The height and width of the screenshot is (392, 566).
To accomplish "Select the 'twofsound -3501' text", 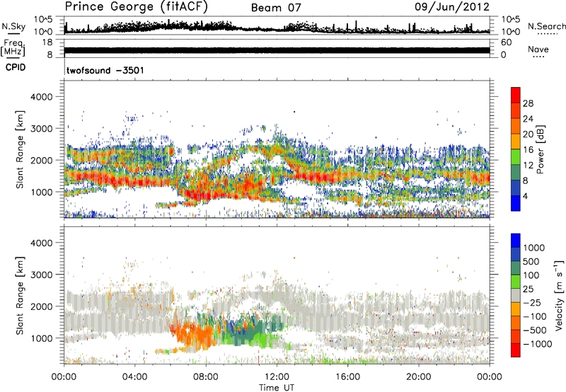I will (105, 70).
